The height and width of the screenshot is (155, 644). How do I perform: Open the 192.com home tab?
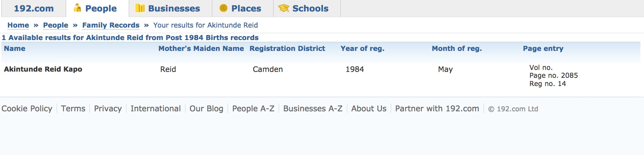tap(34, 9)
